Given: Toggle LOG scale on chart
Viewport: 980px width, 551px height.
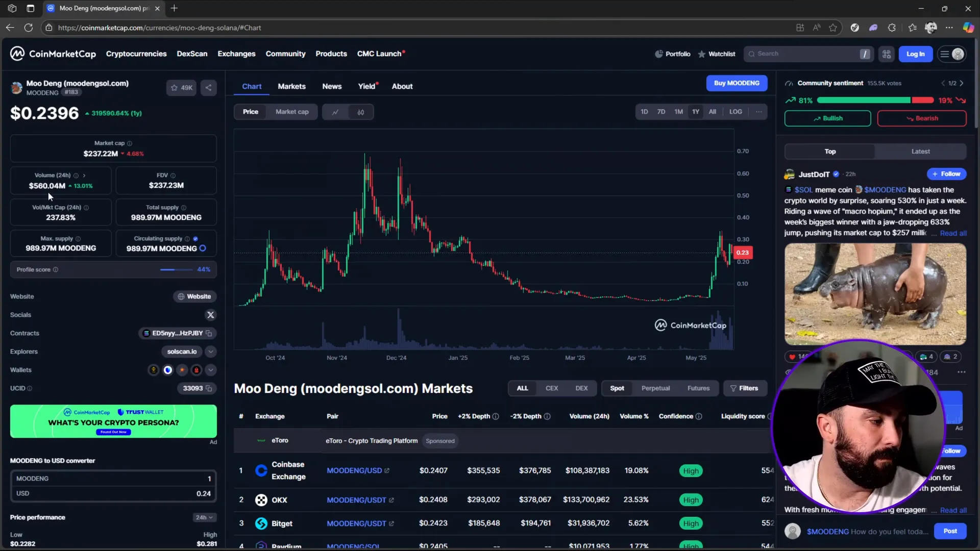Looking at the screenshot, I should pos(736,112).
